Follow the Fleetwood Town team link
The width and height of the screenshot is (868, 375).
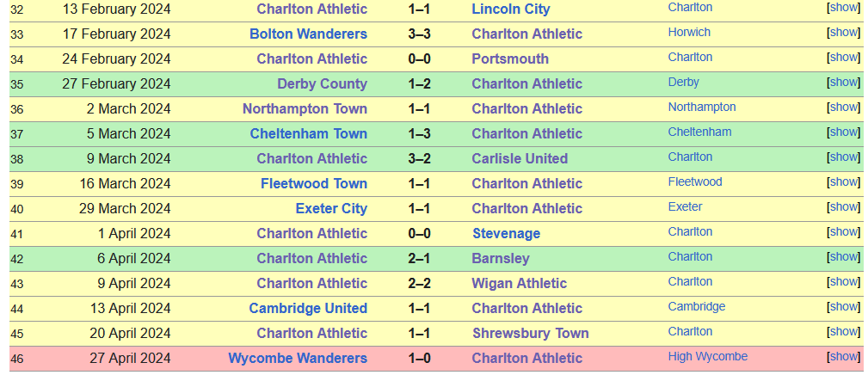coord(314,183)
